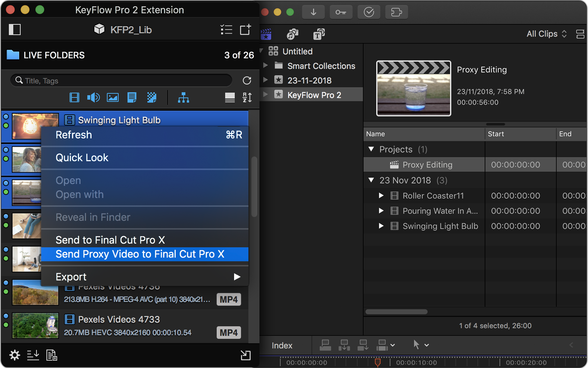Select the Pexels Videos 4733 thumbnail
The image size is (588, 368).
point(35,326)
